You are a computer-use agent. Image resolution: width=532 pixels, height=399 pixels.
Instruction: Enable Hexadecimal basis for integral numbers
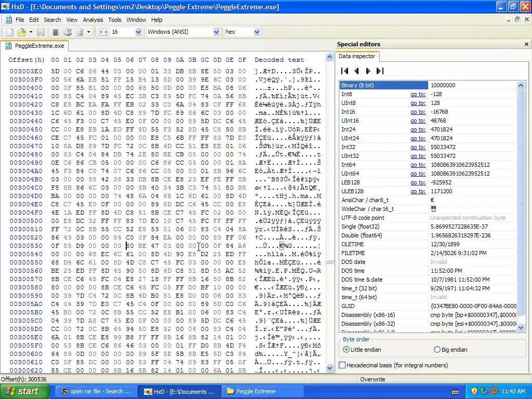click(x=394, y=365)
